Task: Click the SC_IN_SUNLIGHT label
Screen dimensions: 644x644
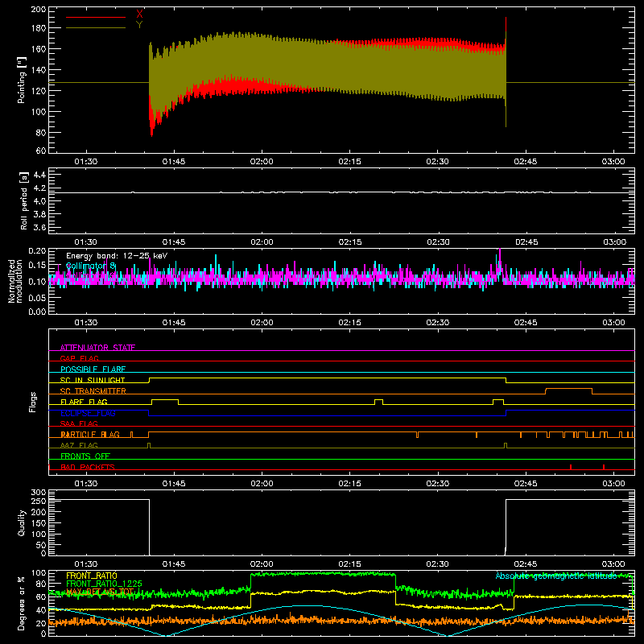Action: coord(93,380)
